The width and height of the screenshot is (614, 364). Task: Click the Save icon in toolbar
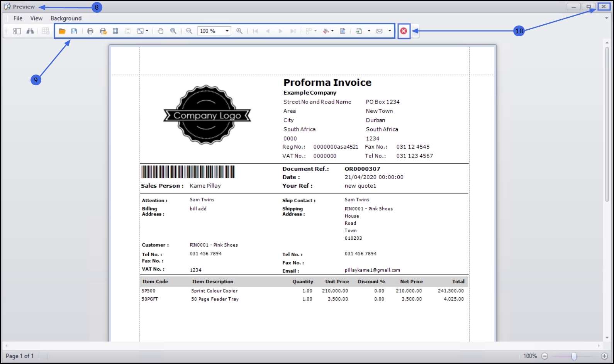[74, 31]
